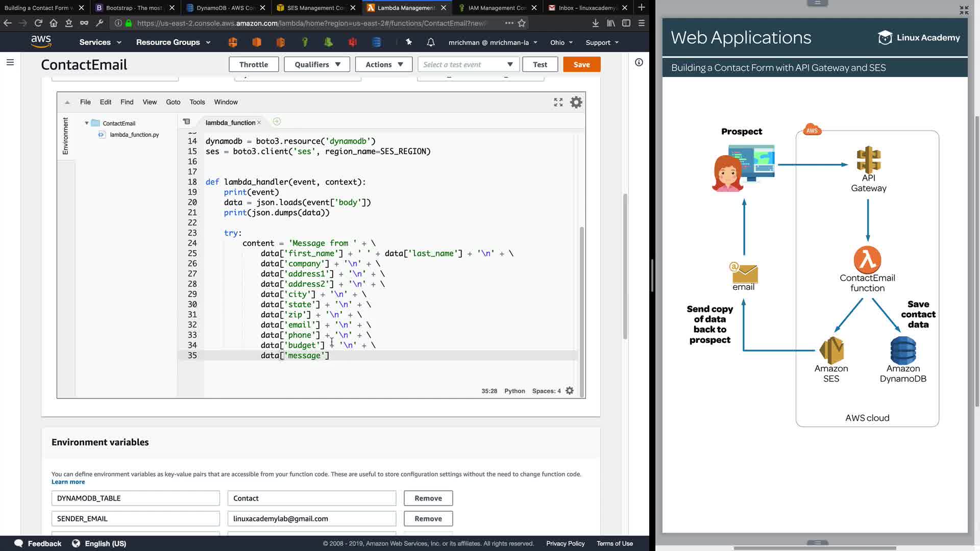Click the AWS logo home icon

pyautogui.click(x=41, y=41)
